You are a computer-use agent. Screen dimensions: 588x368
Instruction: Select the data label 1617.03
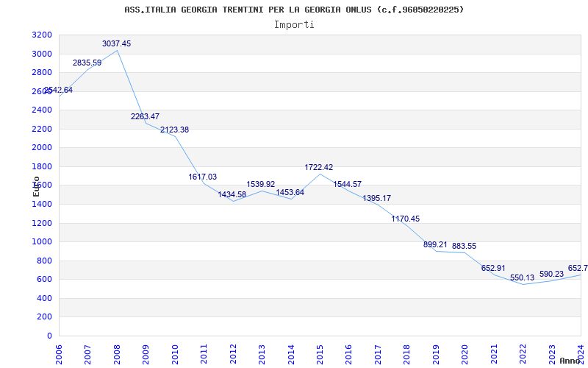203,177
